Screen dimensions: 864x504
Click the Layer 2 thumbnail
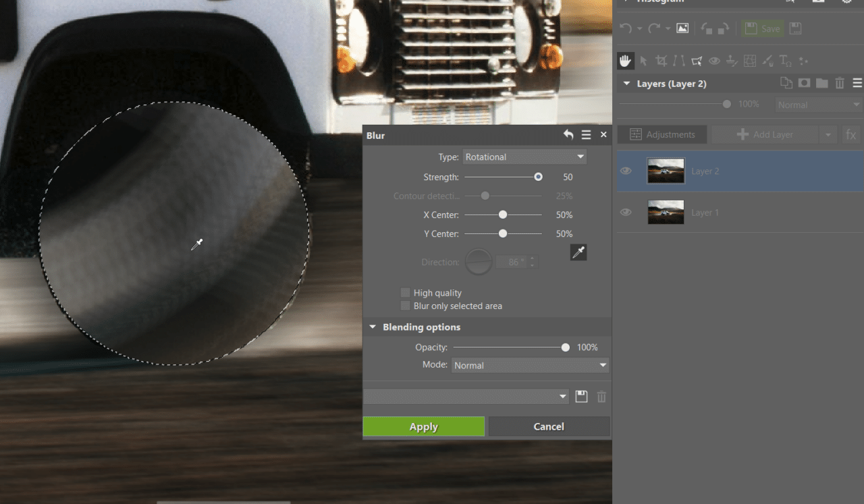click(x=666, y=171)
